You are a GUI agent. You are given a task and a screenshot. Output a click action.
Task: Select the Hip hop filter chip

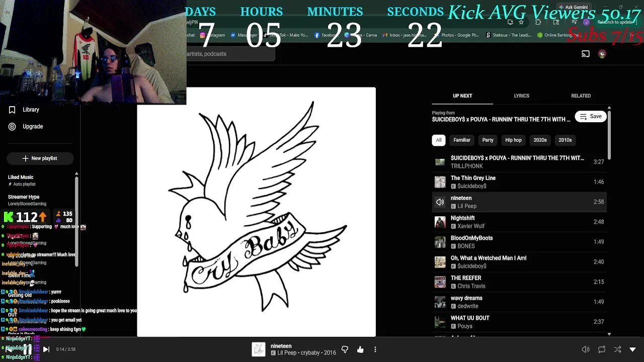pos(513,140)
